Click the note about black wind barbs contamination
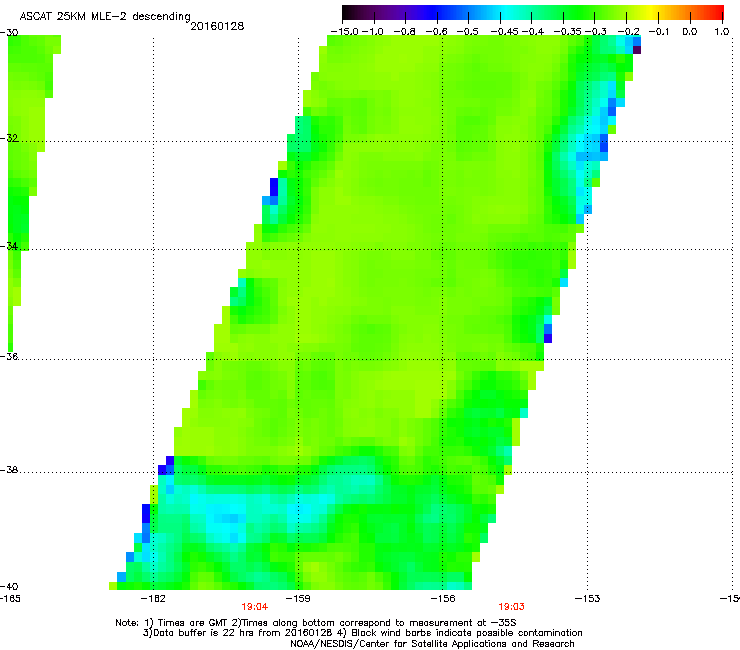 tap(460, 633)
